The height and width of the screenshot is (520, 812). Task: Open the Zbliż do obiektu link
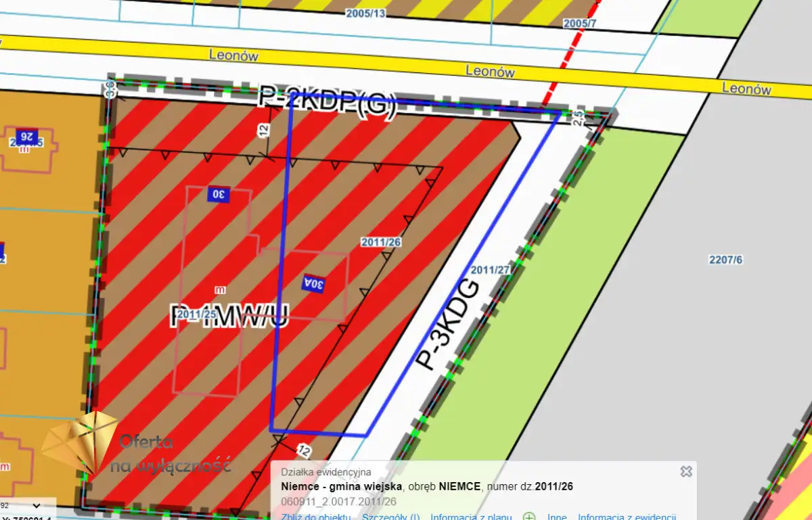(316, 517)
